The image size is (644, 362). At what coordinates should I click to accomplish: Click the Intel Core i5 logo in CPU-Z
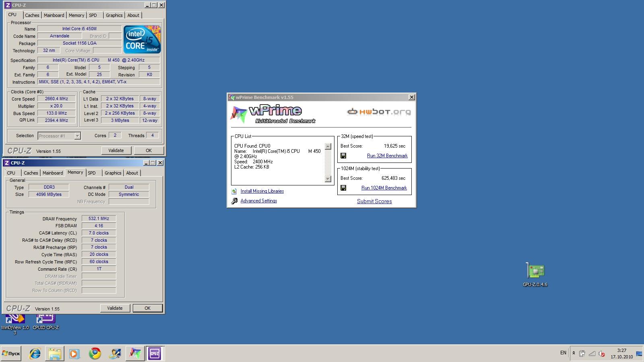142,39
